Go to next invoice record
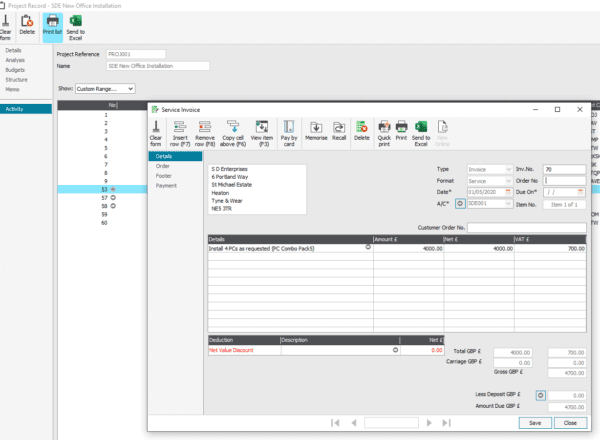The image size is (600, 440). (x=429, y=423)
